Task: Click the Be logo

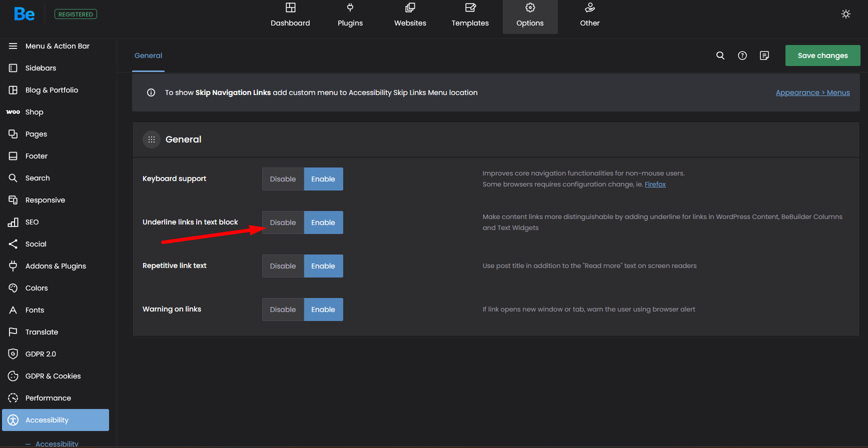Action: coord(25,14)
